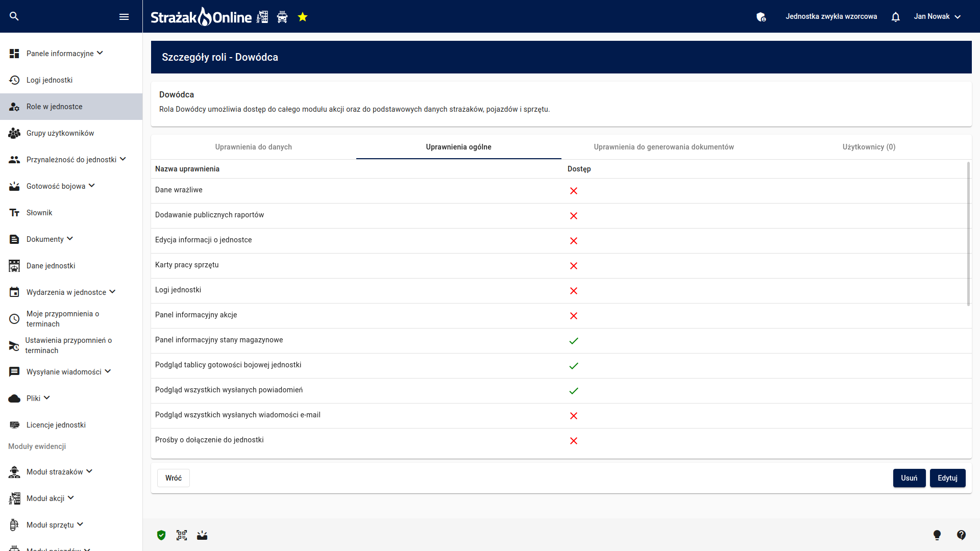Click green check for Podgląd tablicy gotowości bojowej
The width and height of the screenshot is (980, 551).
pyautogui.click(x=574, y=366)
